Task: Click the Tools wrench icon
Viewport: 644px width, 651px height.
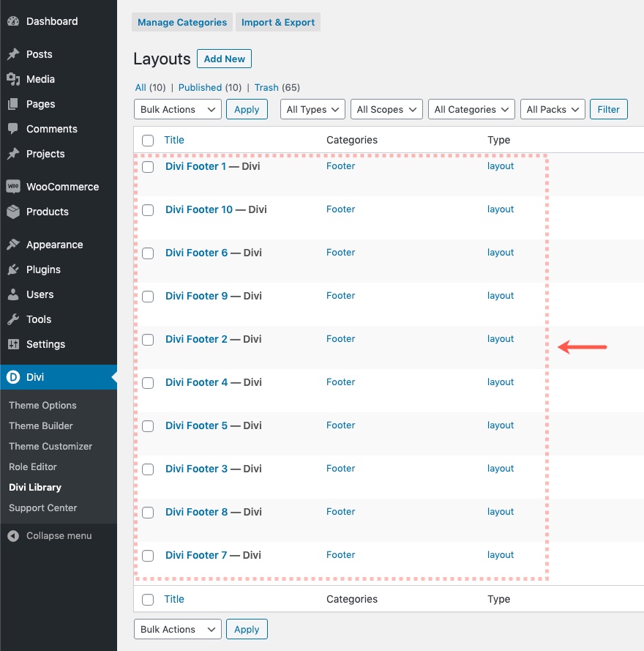Action: (13, 319)
